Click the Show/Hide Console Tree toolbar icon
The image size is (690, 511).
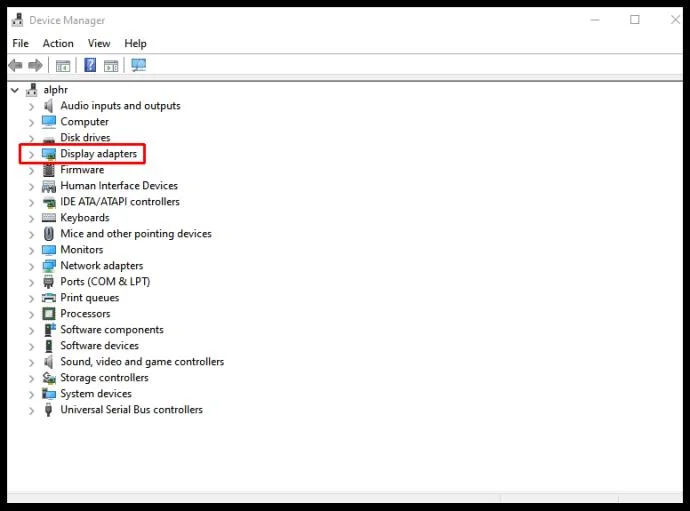pyautogui.click(x=63, y=66)
